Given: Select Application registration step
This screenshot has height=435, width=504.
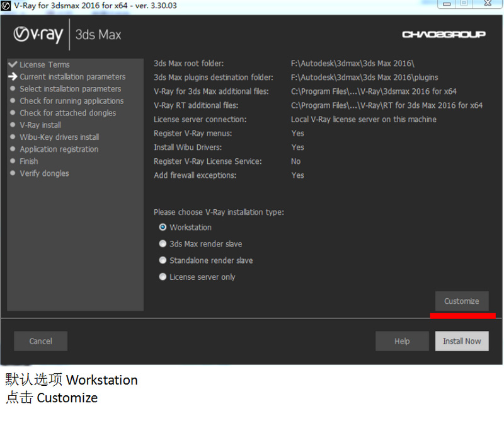Looking at the screenshot, I should point(59,149).
